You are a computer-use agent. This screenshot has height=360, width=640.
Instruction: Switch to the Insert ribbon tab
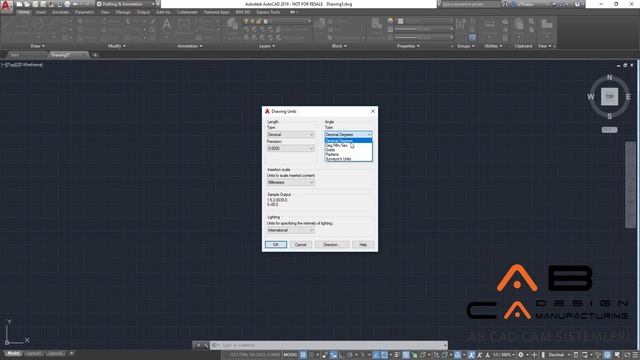tap(40, 12)
